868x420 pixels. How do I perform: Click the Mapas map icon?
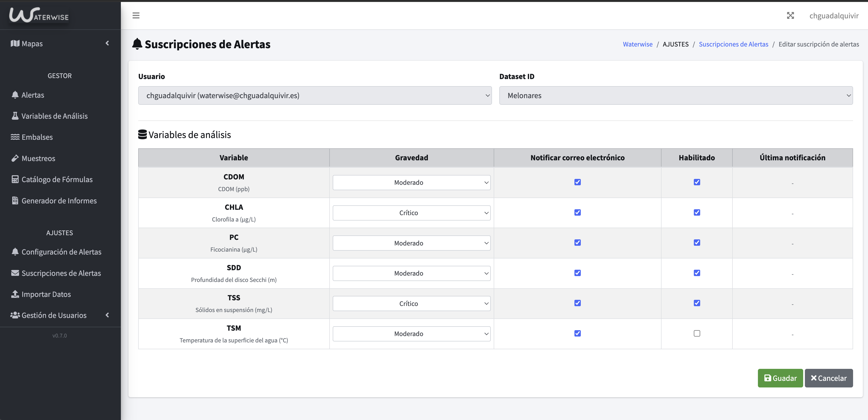[x=15, y=43]
